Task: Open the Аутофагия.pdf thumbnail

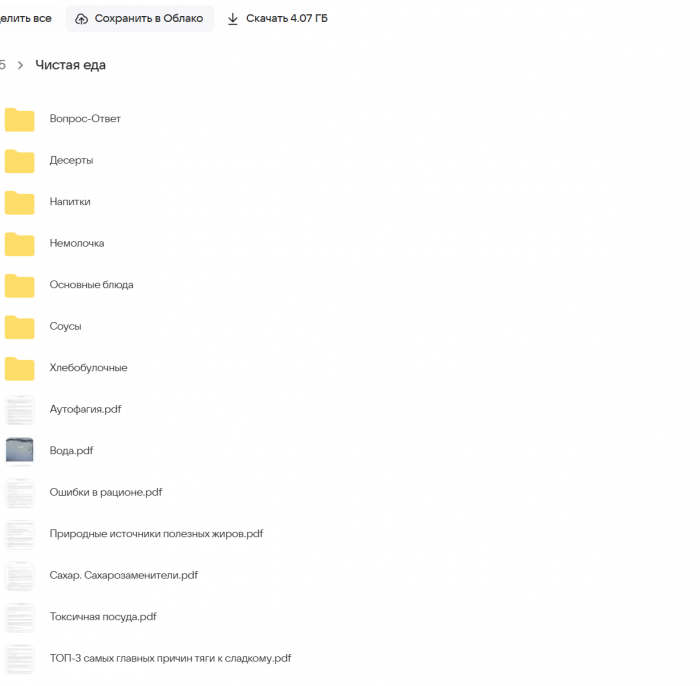Action: tap(19, 409)
